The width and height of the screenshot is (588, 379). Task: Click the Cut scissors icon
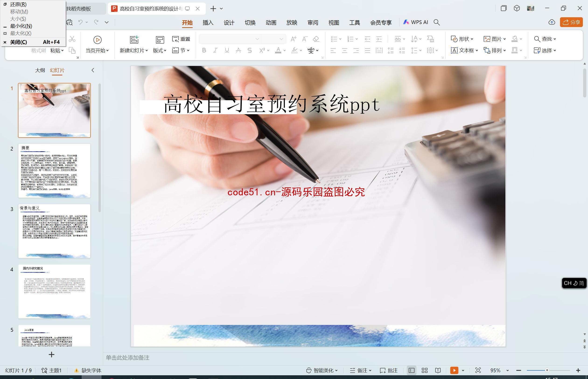pyautogui.click(x=72, y=39)
